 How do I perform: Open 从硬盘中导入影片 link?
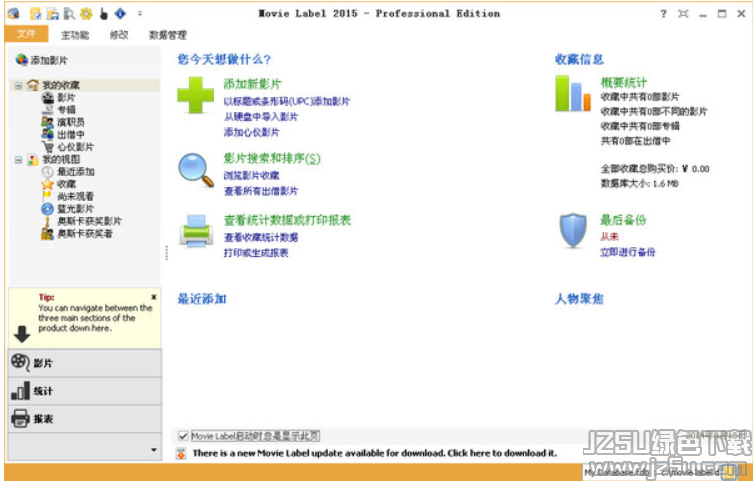(261, 117)
